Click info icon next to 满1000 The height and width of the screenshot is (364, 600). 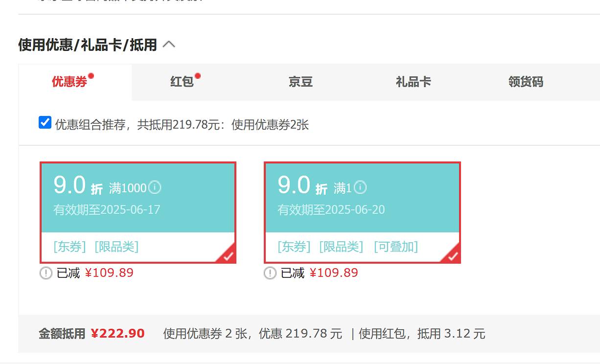[x=155, y=187]
